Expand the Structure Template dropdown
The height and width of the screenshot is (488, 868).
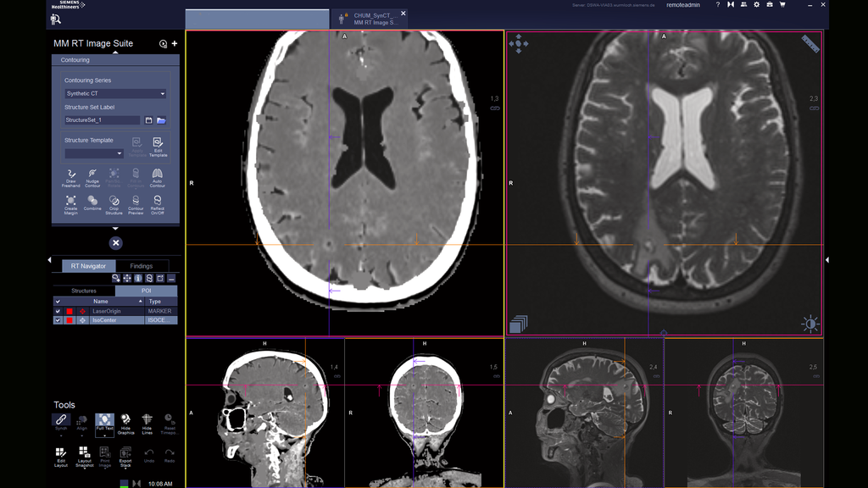click(94, 153)
